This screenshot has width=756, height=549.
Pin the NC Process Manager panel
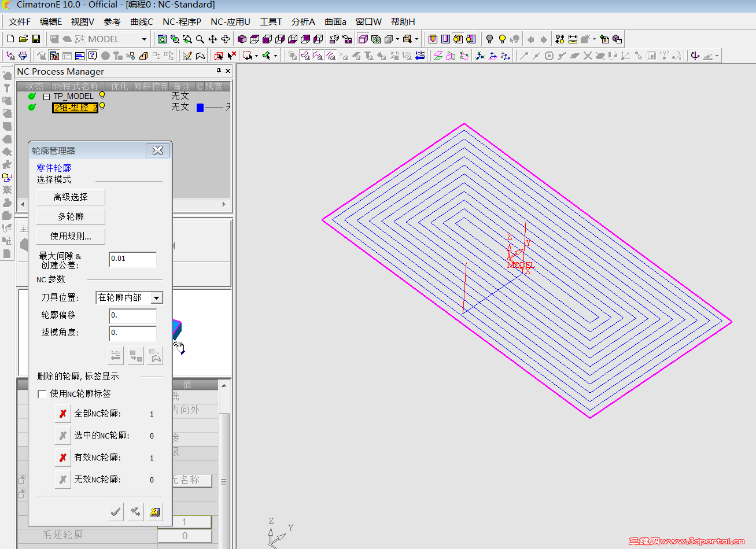(x=219, y=71)
